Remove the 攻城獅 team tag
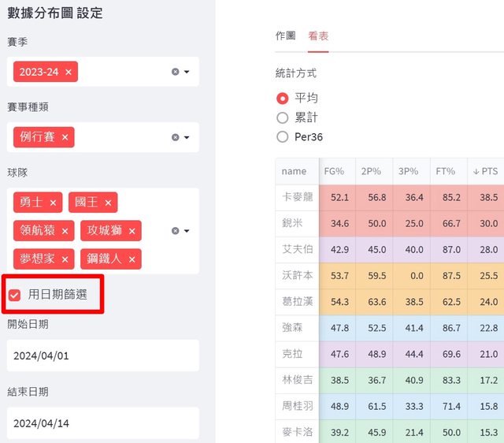Screen dimensions: 504x443 (x=132, y=231)
